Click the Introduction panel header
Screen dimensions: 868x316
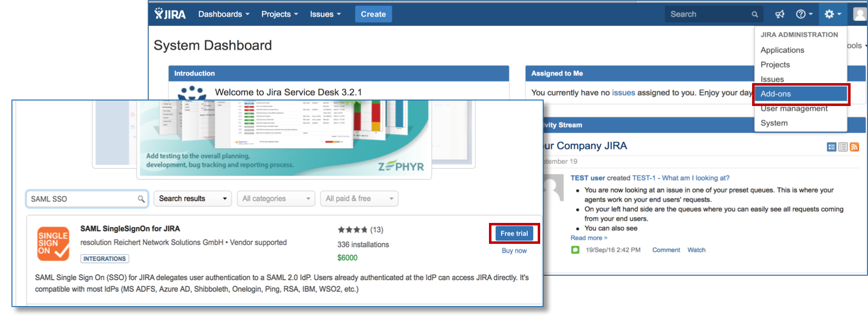pos(339,73)
